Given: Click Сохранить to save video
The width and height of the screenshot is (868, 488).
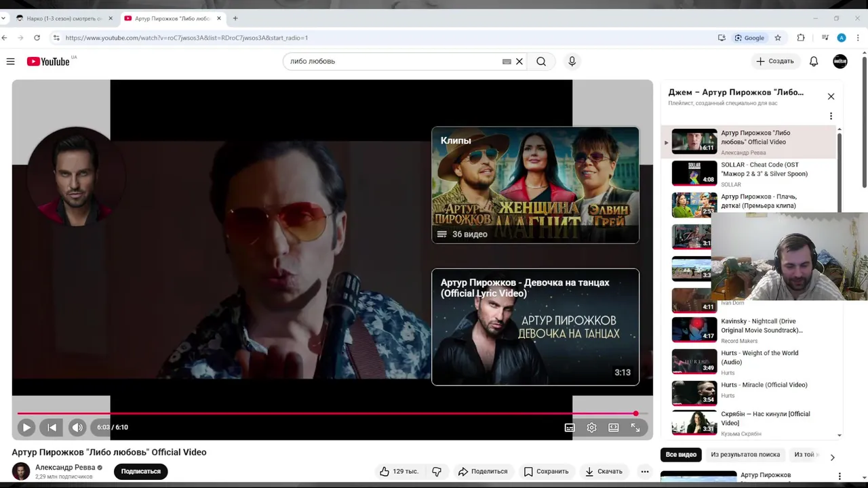Looking at the screenshot, I should (x=547, y=472).
